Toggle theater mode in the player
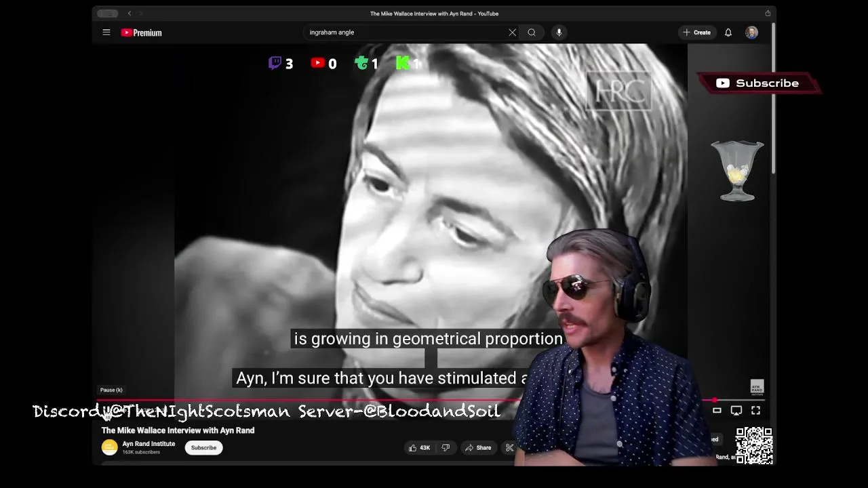This screenshot has height=488, width=868. (717, 411)
